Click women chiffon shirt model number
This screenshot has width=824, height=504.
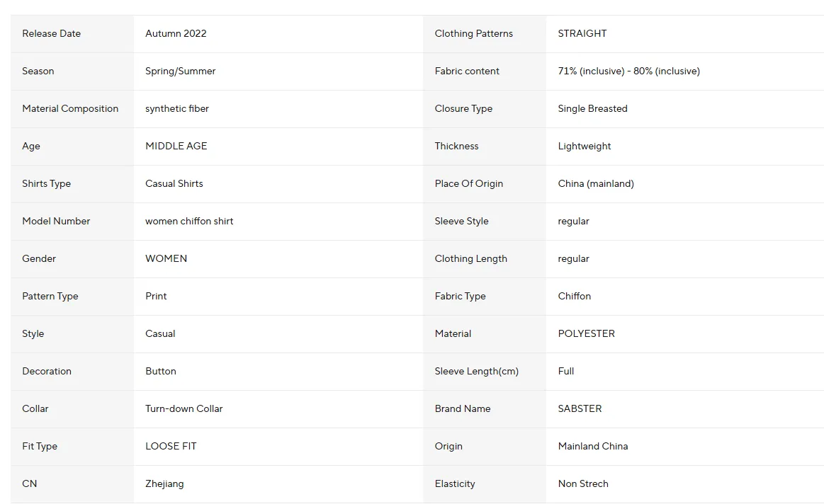[189, 221]
